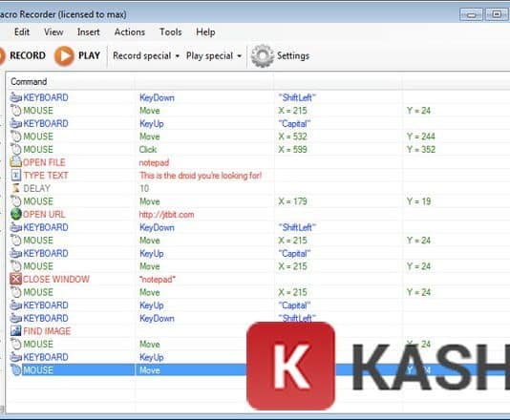Open Settings via the gear icon
Viewport: 510px width, 420px height.
click(x=262, y=56)
